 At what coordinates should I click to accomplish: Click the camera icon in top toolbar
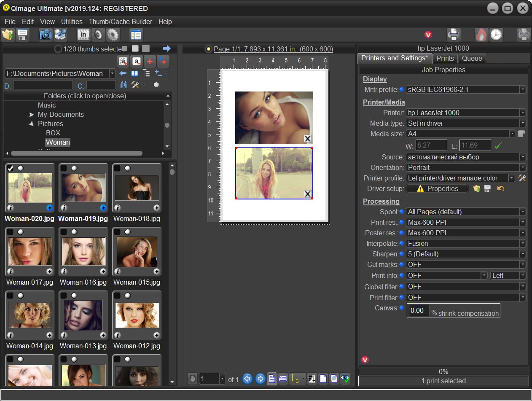pyautogui.click(x=45, y=35)
